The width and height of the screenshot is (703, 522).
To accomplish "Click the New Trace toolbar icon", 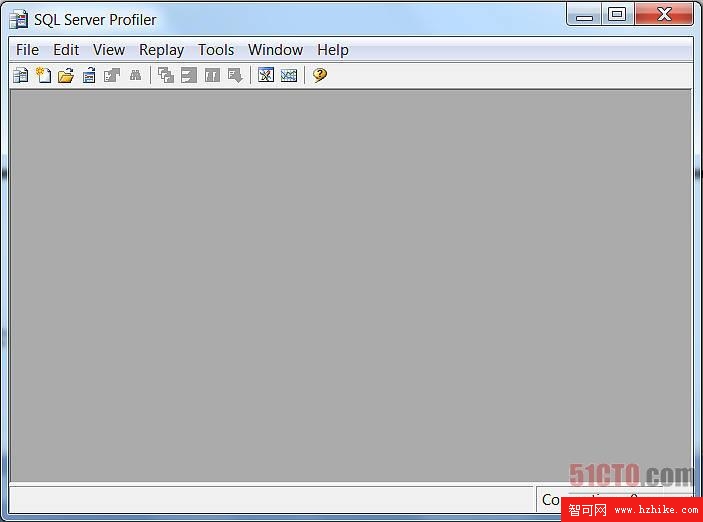I will click(x=21, y=75).
